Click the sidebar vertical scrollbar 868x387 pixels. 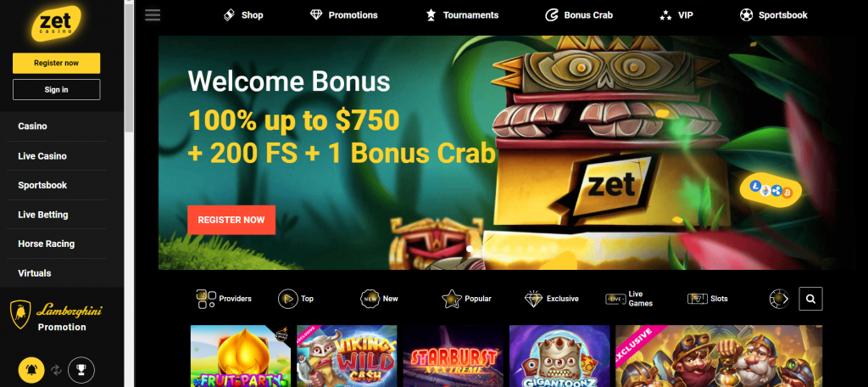coord(129,66)
